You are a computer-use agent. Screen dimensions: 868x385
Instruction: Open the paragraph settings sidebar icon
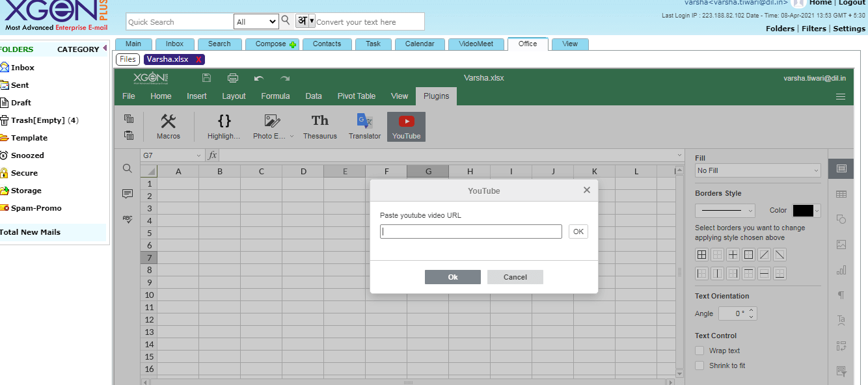[841, 295]
